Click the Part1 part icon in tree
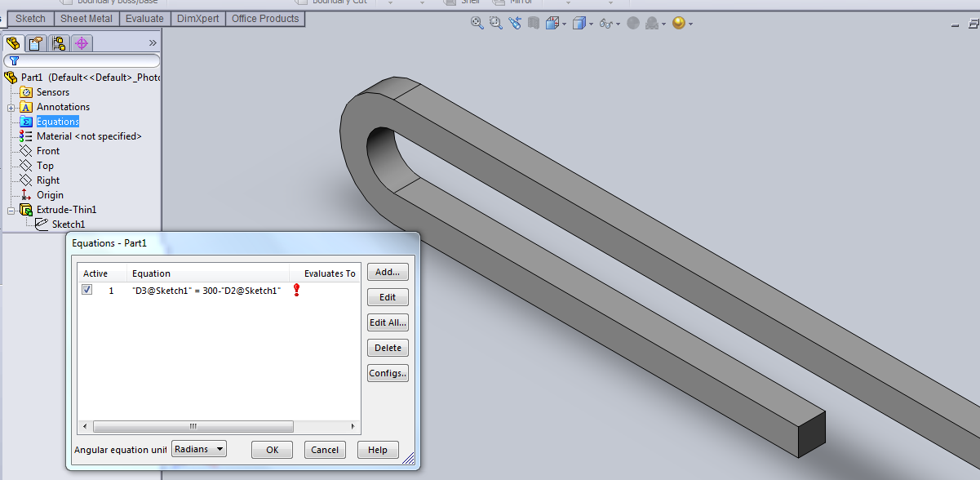 (11, 78)
